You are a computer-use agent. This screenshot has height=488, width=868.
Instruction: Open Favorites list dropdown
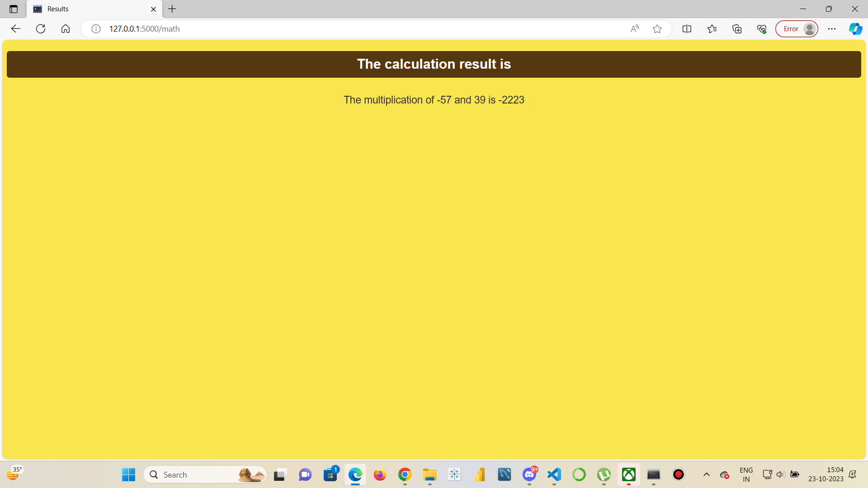(712, 28)
